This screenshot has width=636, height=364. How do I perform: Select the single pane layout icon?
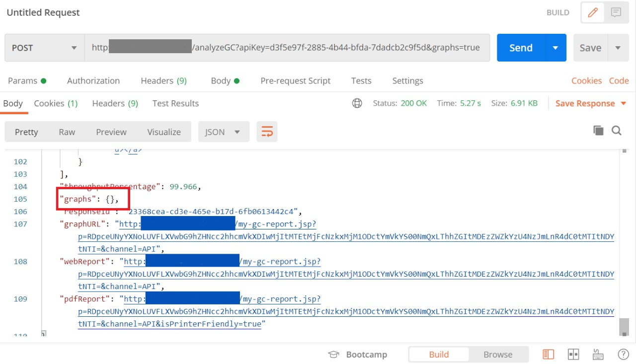point(549,355)
